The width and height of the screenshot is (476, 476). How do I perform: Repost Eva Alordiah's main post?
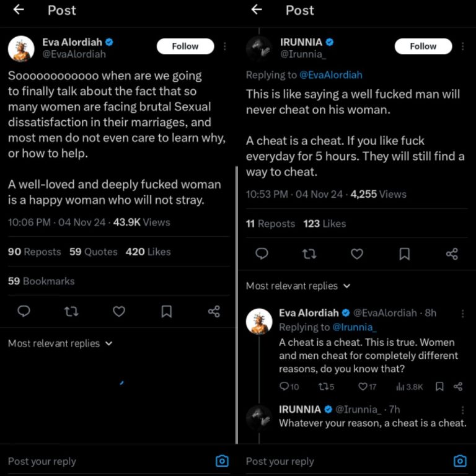click(71, 311)
